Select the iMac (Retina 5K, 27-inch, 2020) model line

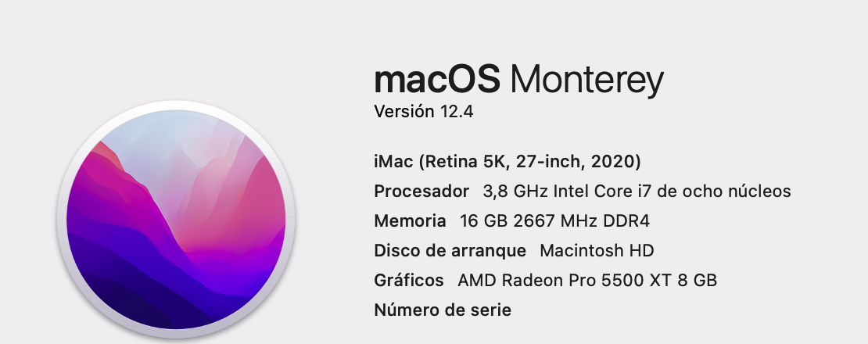point(508,162)
